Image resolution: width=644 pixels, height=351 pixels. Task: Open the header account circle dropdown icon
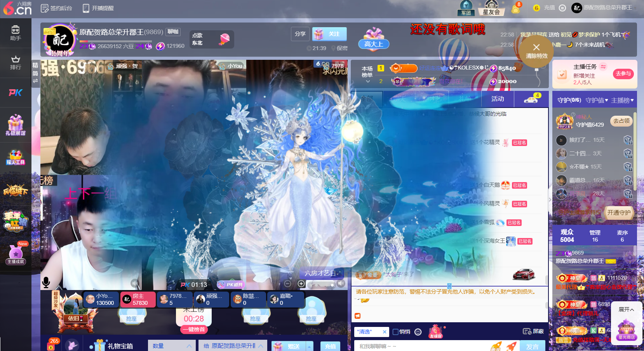tap(562, 8)
